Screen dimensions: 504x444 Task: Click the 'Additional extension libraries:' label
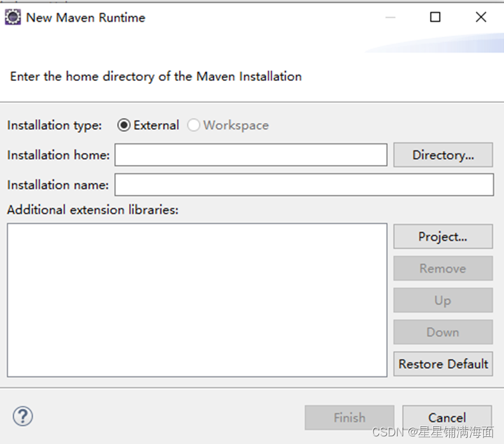pyautogui.click(x=92, y=210)
